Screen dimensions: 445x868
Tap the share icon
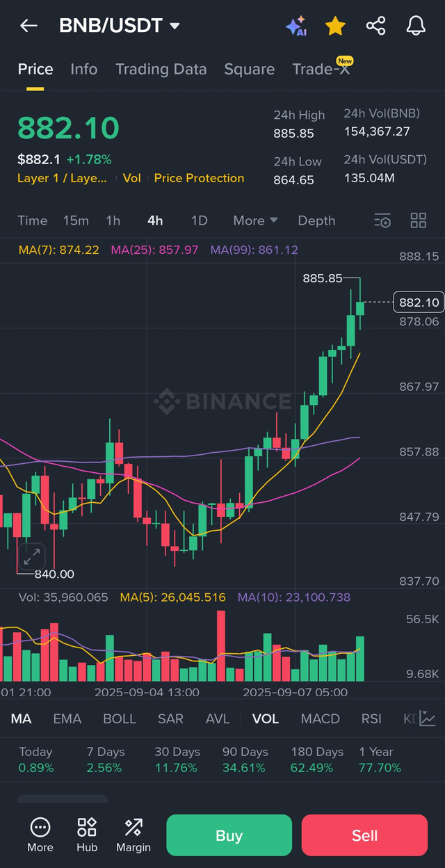coord(375,26)
